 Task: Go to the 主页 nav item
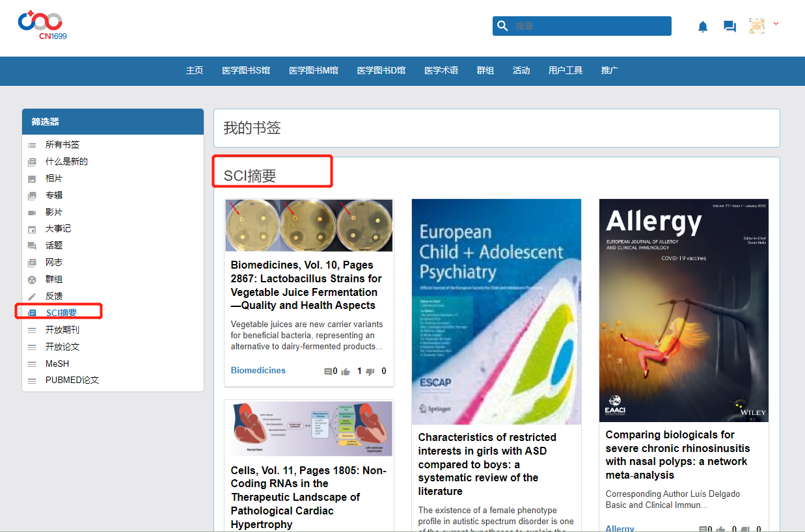pyautogui.click(x=195, y=70)
